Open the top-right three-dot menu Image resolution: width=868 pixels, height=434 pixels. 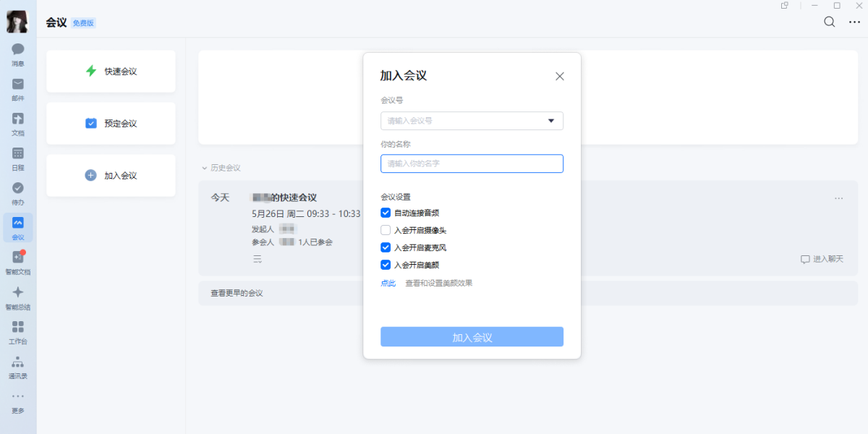(x=854, y=22)
